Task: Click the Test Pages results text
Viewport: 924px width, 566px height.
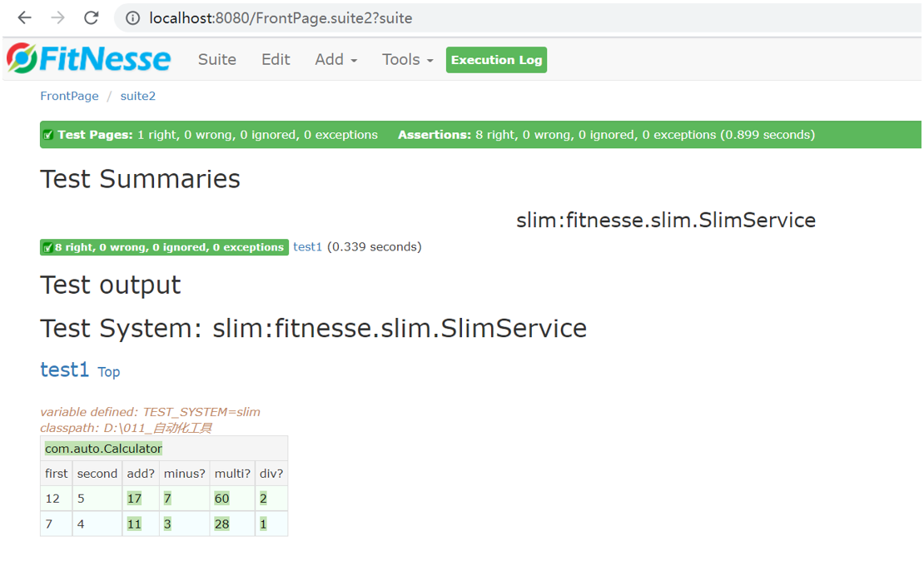Action: click(217, 135)
